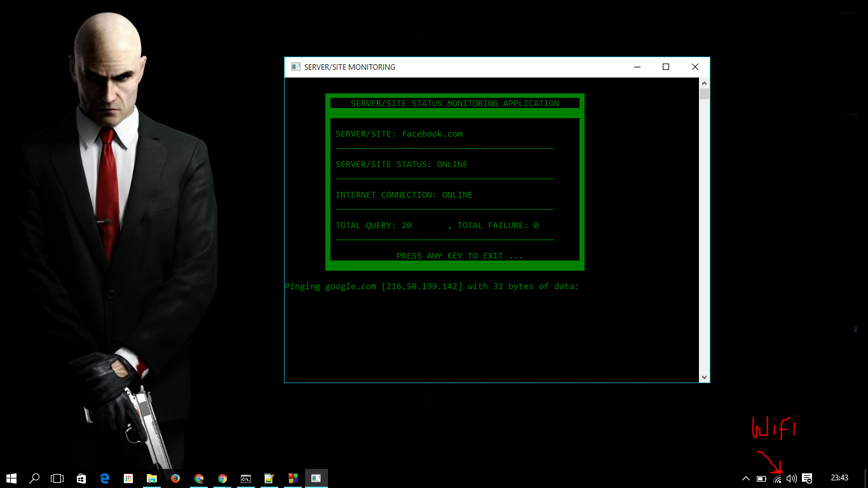Open File Explorer from the taskbar
The image size is (868, 488).
[152, 478]
